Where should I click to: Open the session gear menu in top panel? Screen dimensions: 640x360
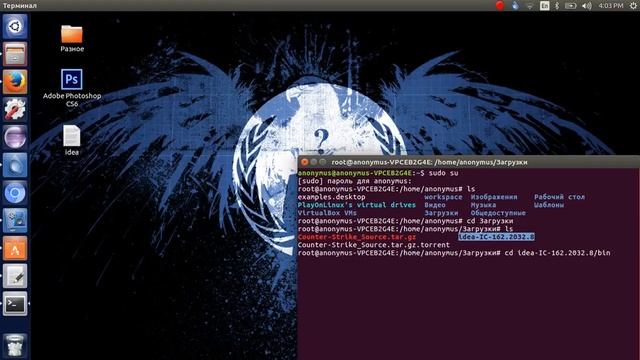pyautogui.click(x=633, y=6)
